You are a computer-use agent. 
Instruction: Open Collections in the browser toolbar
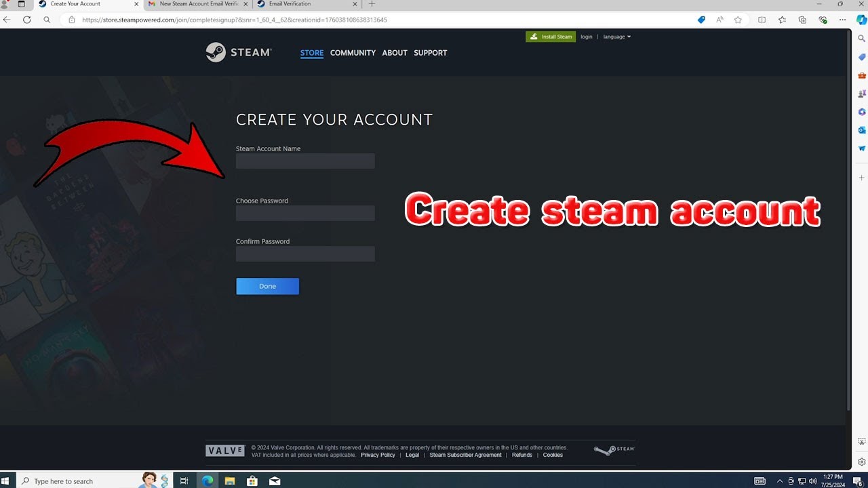(802, 20)
